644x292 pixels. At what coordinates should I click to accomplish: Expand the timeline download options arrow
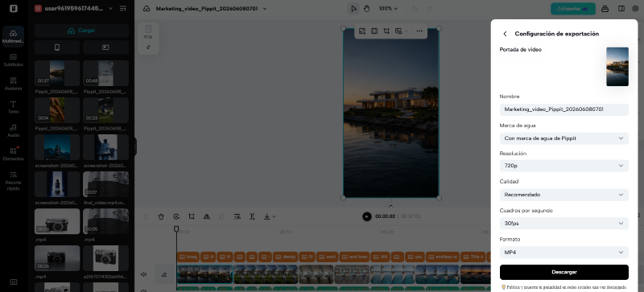pyautogui.click(x=274, y=216)
